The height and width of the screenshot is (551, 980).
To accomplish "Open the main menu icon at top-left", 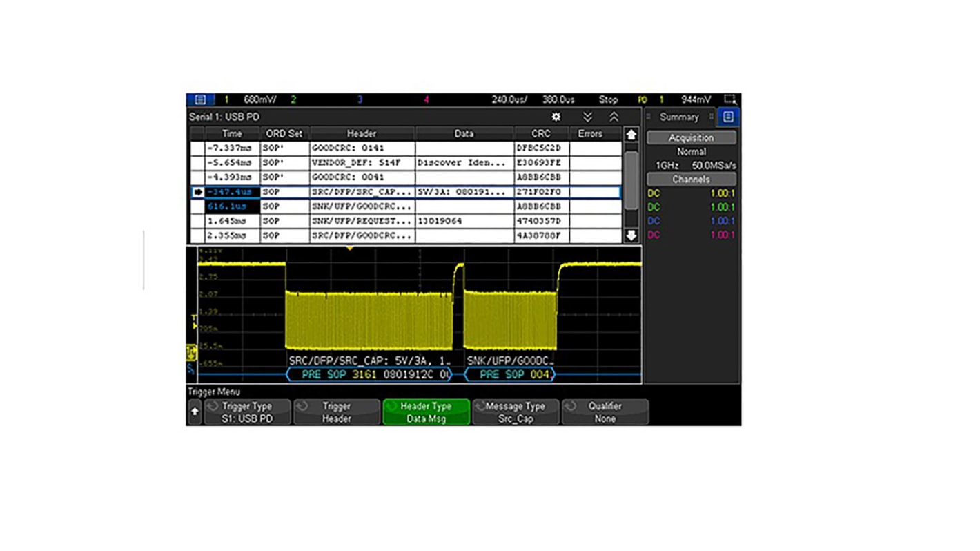I will click(x=200, y=99).
